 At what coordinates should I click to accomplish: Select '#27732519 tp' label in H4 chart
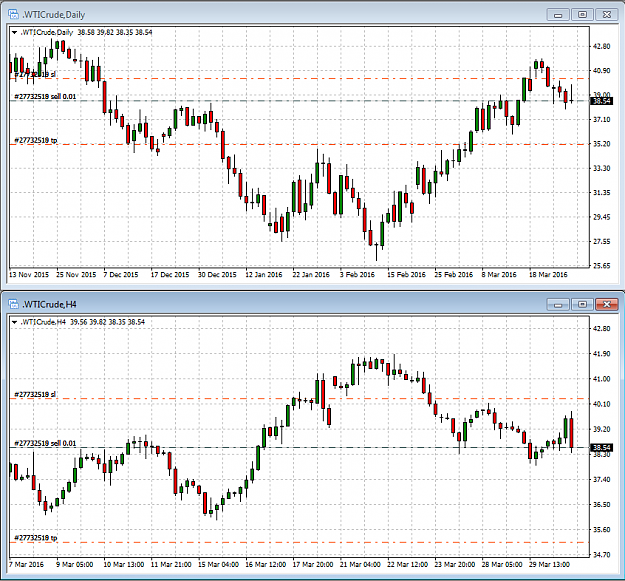coord(35,538)
